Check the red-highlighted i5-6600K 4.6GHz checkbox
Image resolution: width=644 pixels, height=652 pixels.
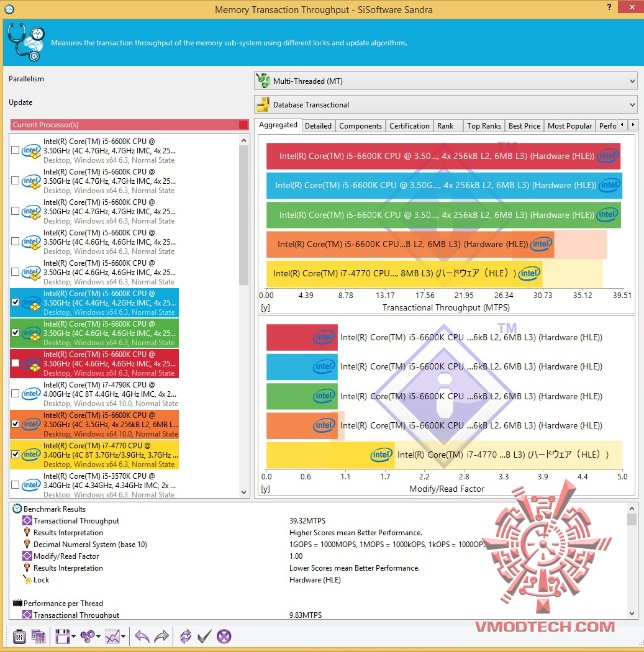coord(16,363)
